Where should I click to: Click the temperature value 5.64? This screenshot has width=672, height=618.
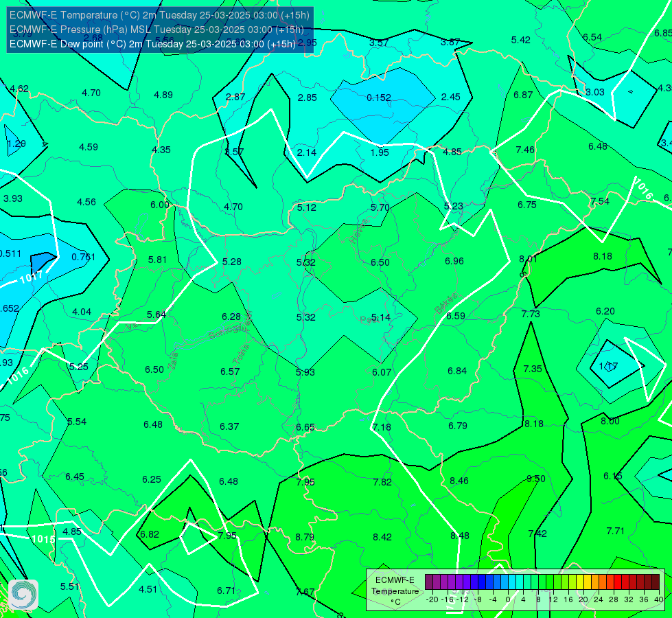coord(156,314)
